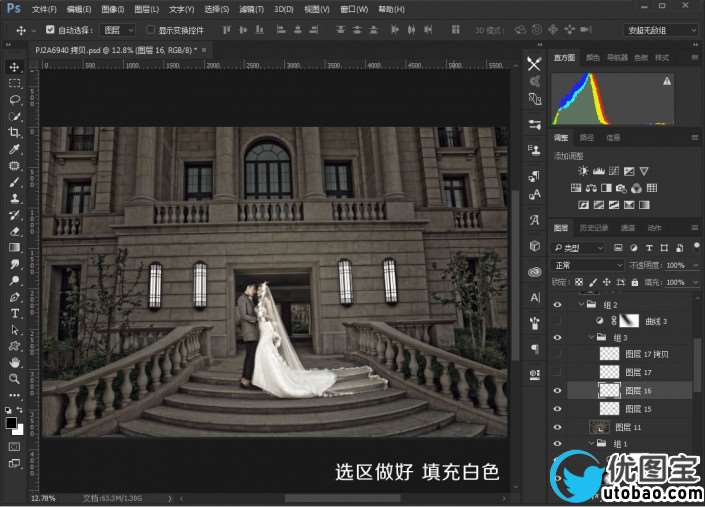Screen dimensions: 705x507
Task: Filter layers by type layers (T icon)
Action: pos(649,248)
